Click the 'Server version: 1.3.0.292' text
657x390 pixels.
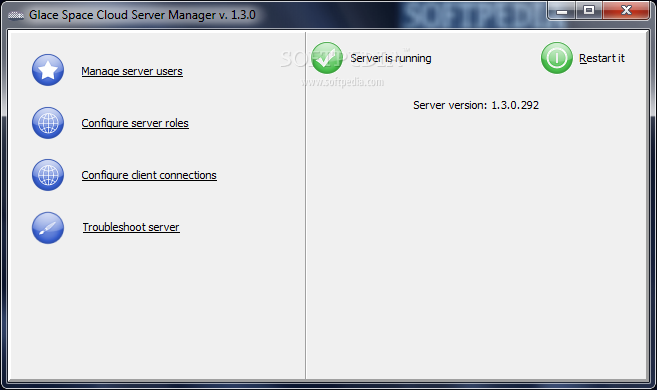(476, 105)
